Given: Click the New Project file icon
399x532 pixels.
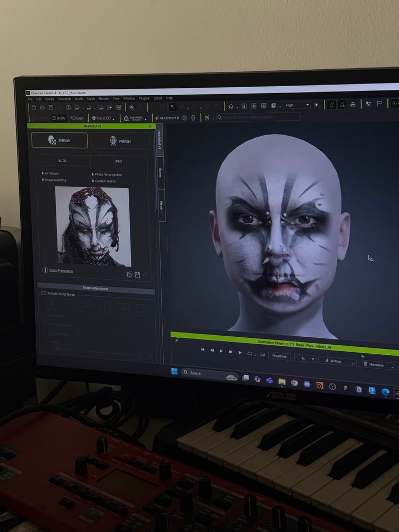Looking at the screenshot, I should (x=34, y=107).
